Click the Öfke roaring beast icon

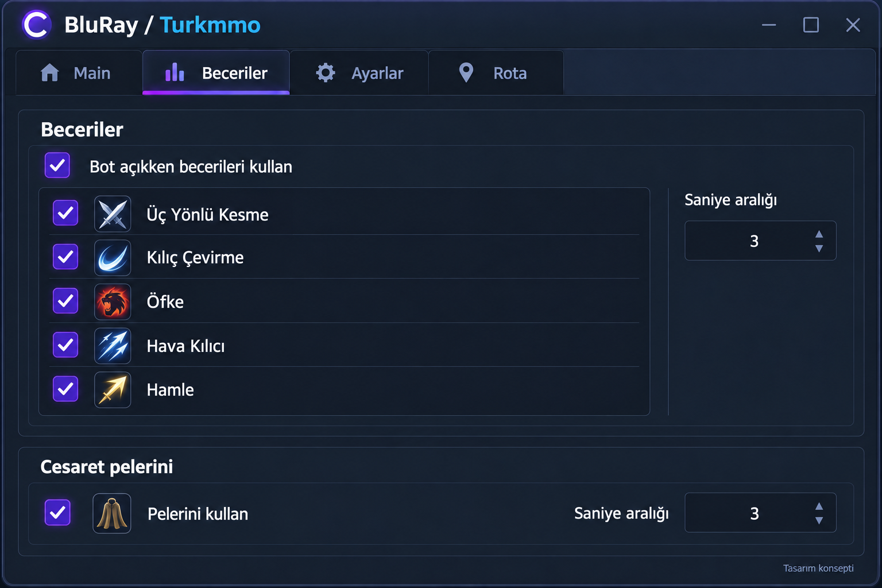click(x=113, y=301)
